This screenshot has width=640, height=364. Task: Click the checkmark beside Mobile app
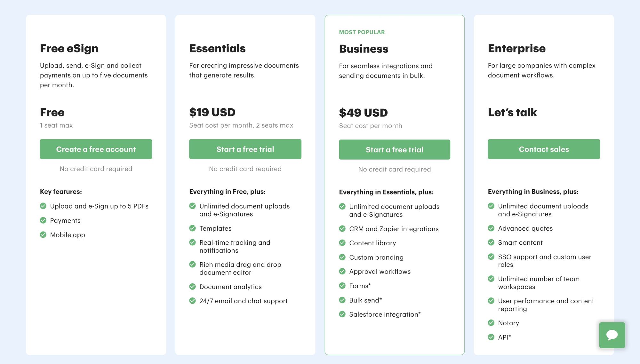pyautogui.click(x=43, y=234)
